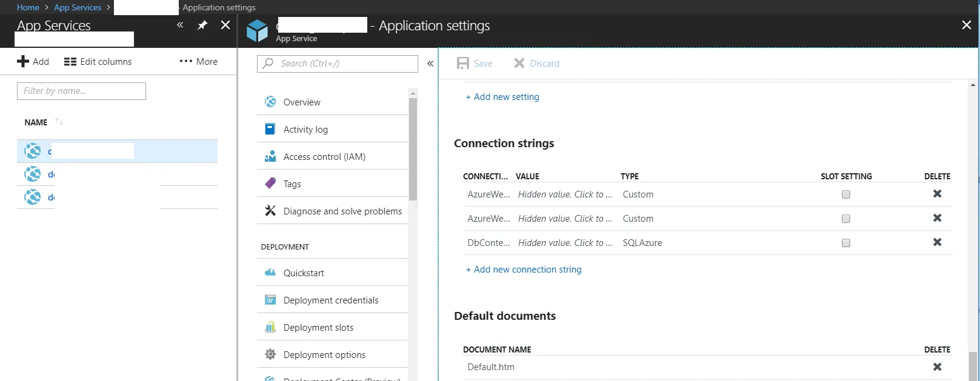980x381 pixels.
Task: Remove the Default.htm document
Action: (937, 367)
